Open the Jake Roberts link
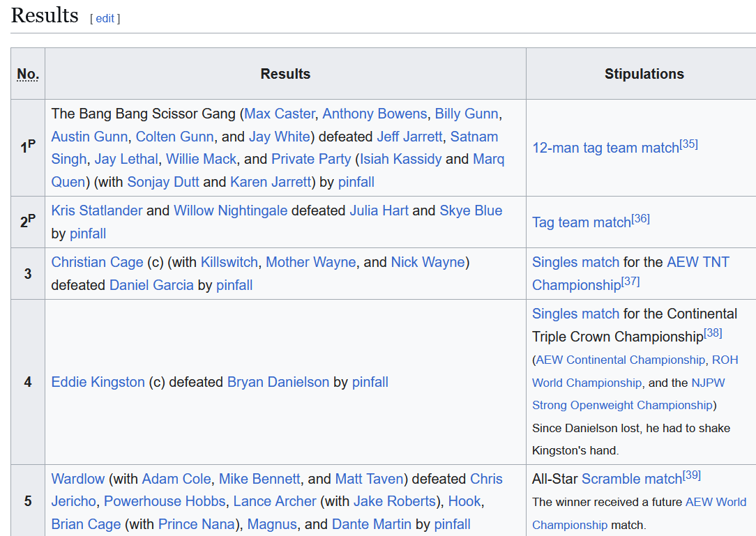Viewport: 756px width, 536px height. coord(395,501)
